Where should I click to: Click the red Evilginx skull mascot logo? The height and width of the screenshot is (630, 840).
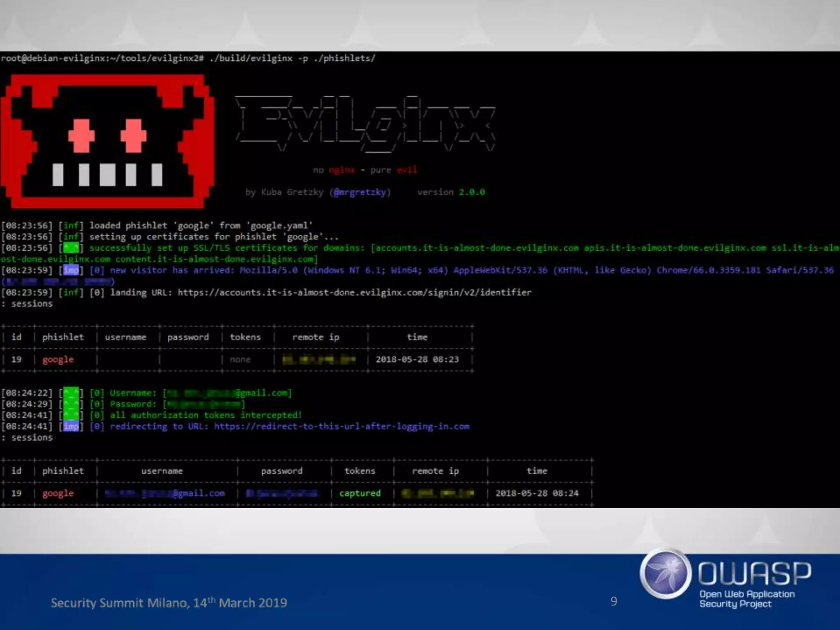[107, 141]
